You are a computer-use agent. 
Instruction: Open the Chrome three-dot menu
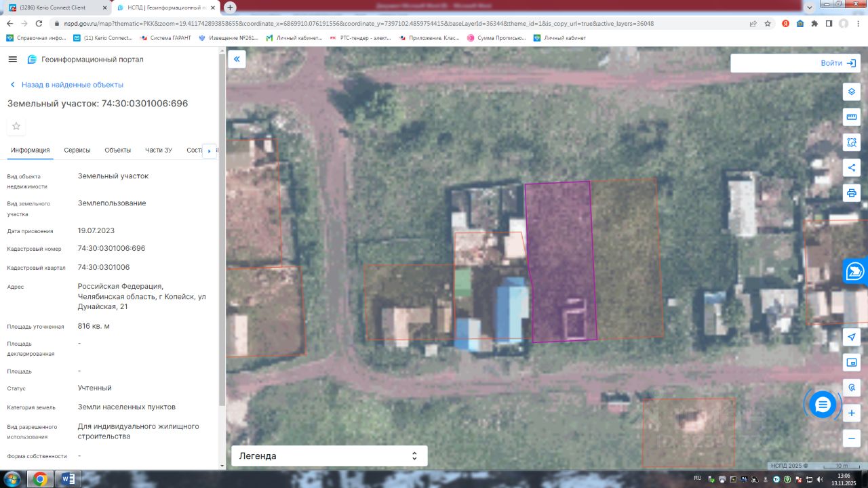(858, 23)
